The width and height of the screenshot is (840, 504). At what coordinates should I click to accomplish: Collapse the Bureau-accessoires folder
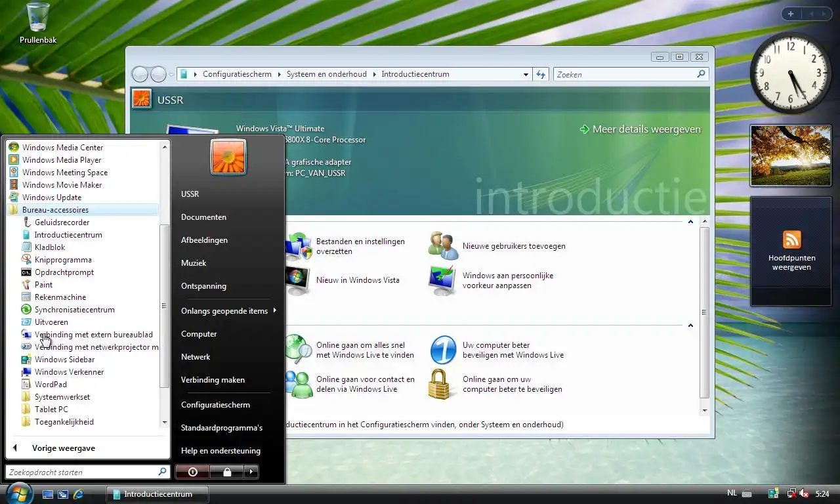83,210
